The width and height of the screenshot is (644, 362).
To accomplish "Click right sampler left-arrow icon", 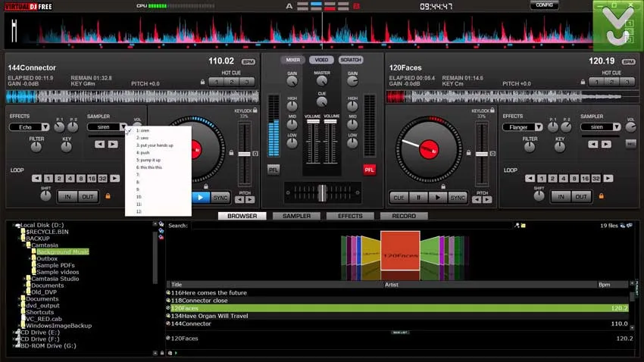I will tap(592, 144).
